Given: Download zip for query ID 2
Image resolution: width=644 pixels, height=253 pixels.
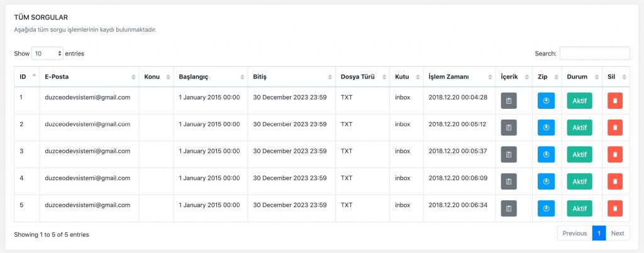Looking at the screenshot, I should coord(546,128).
